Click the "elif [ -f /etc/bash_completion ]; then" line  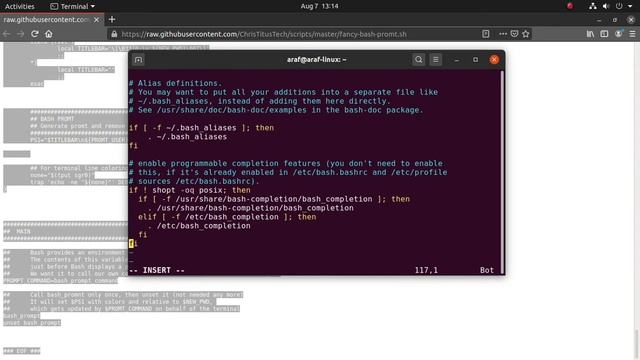click(x=227, y=217)
